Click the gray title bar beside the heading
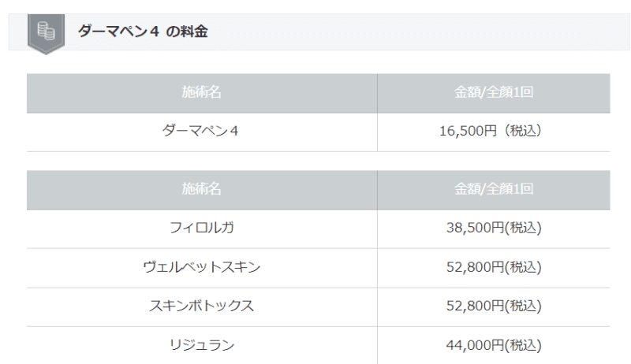Image resolution: width=631 pixels, height=364 pixels. (x=419, y=32)
